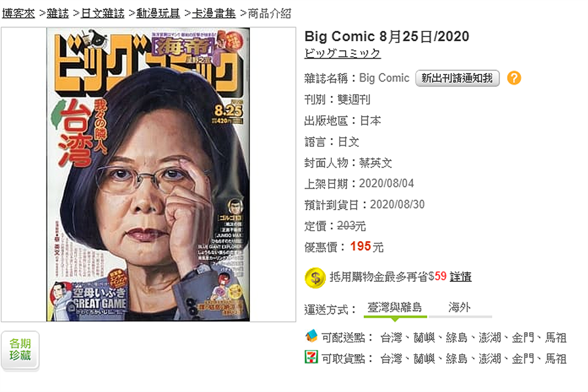Click the red 195 discount price

pyautogui.click(x=361, y=246)
